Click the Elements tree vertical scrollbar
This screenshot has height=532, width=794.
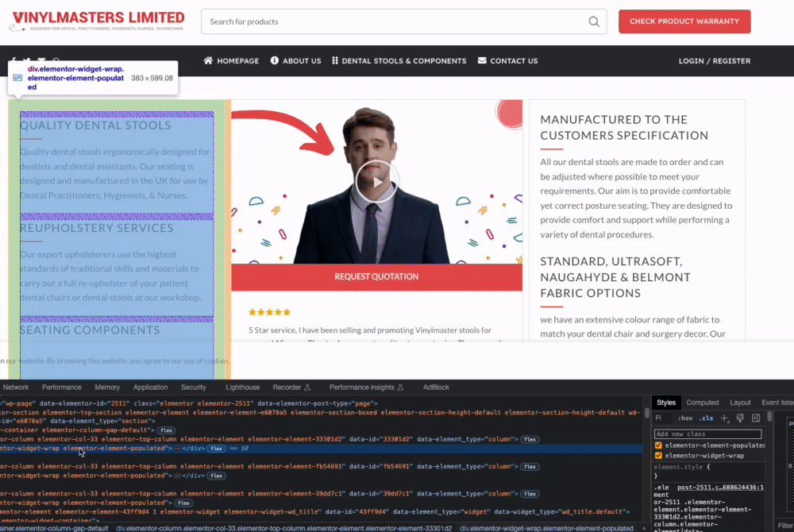(x=646, y=413)
